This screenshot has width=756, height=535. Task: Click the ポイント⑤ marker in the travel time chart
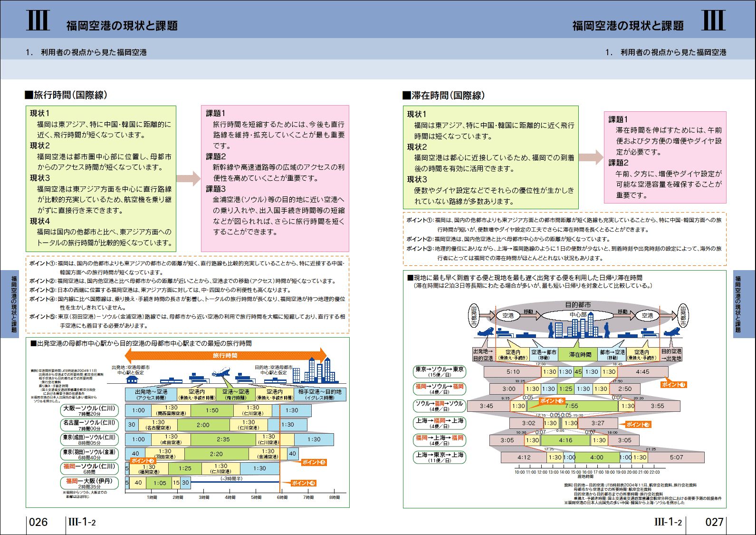click(x=314, y=462)
